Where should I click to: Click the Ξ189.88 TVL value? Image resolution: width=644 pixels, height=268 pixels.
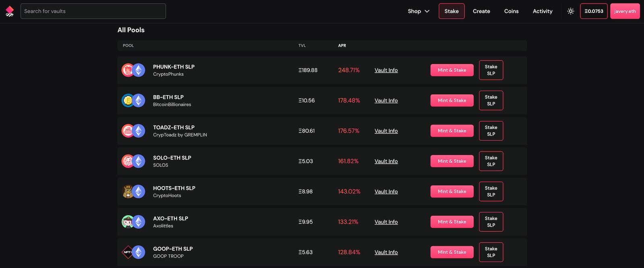coord(308,70)
